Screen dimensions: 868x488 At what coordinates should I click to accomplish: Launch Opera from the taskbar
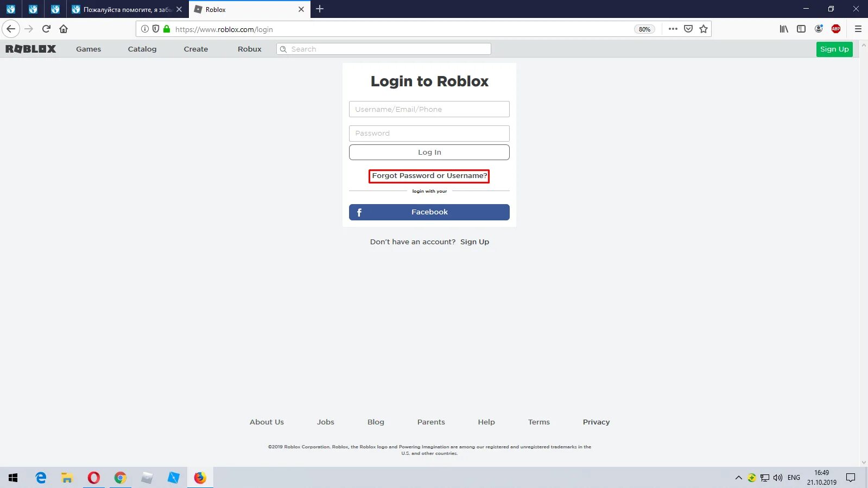(94, 478)
